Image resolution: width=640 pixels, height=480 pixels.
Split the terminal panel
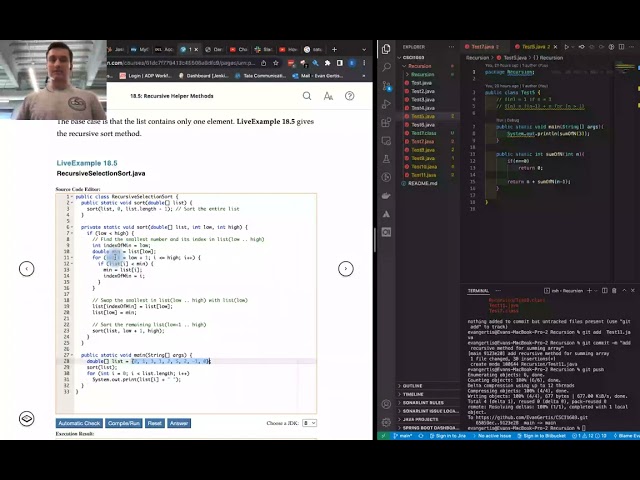(604, 291)
